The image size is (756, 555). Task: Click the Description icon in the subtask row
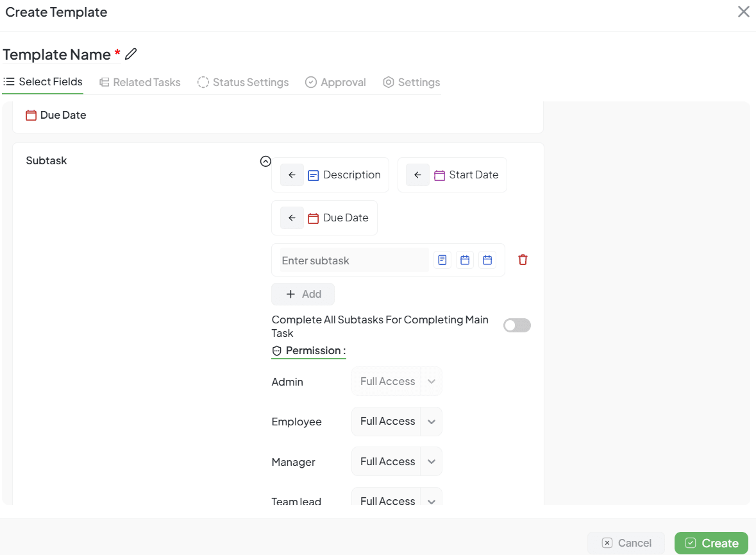(x=442, y=259)
